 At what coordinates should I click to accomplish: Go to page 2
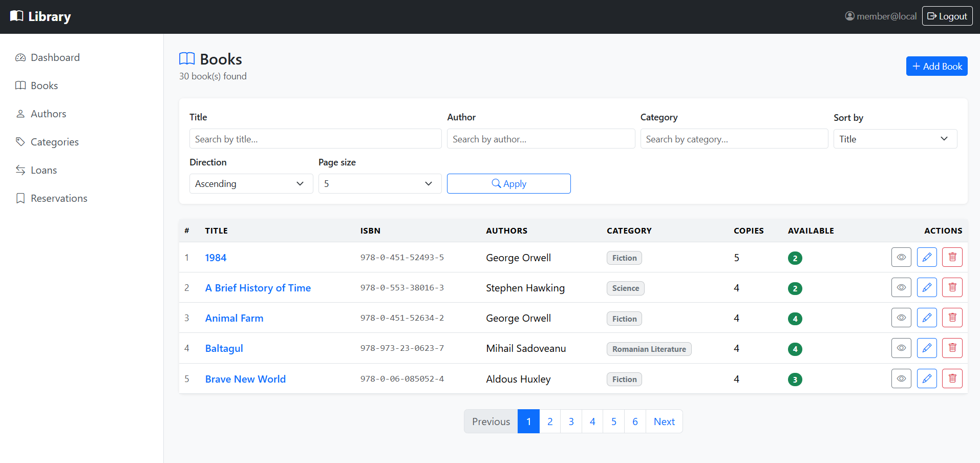click(550, 421)
